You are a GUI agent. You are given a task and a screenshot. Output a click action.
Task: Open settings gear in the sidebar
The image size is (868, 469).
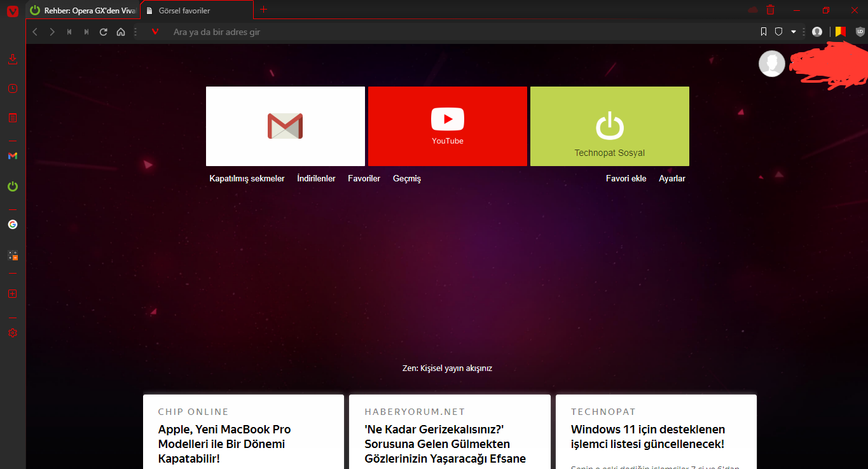coord(13,333)
